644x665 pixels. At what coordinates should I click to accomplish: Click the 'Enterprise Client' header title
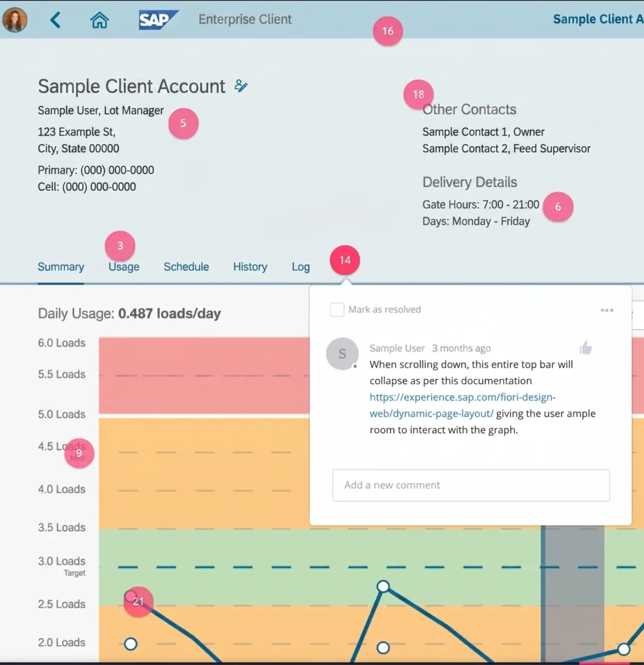click(x=245, y=19)
